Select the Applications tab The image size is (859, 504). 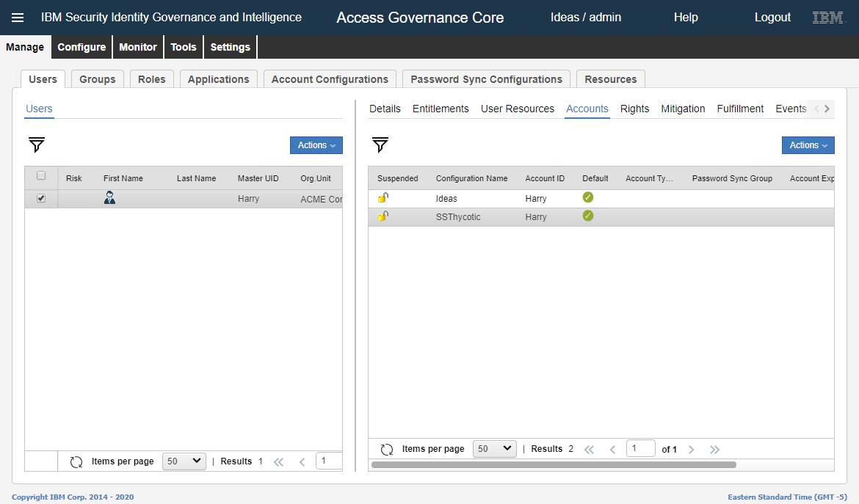[219, 79]
